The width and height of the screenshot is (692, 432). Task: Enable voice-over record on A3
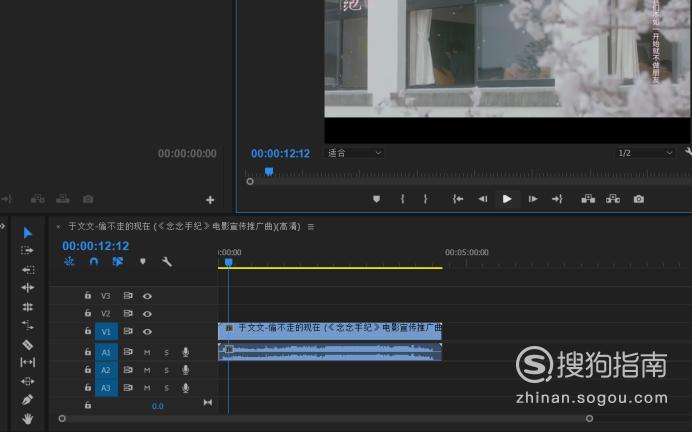point(186,388)
